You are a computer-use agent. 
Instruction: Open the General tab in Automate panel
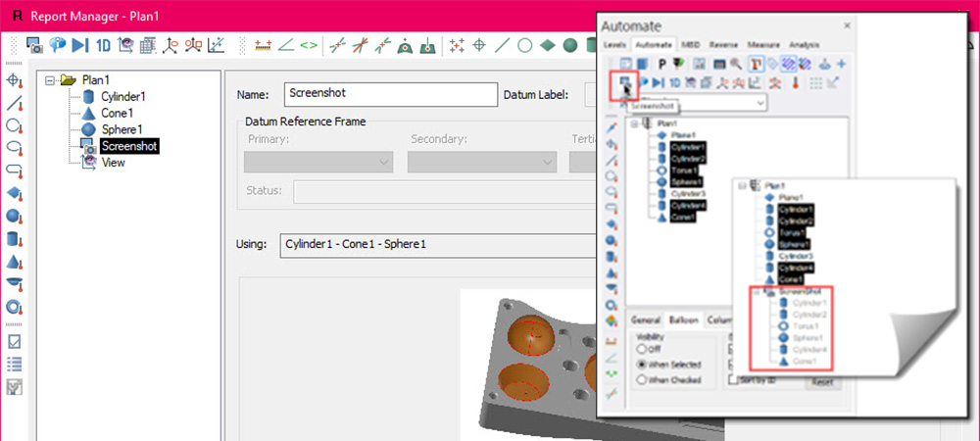click(645, 320)
